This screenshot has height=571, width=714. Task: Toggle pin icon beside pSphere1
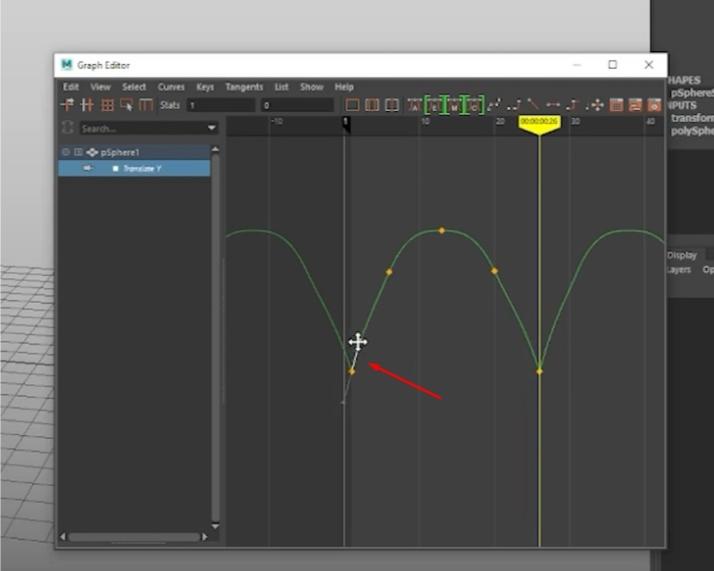pos(66,152)
